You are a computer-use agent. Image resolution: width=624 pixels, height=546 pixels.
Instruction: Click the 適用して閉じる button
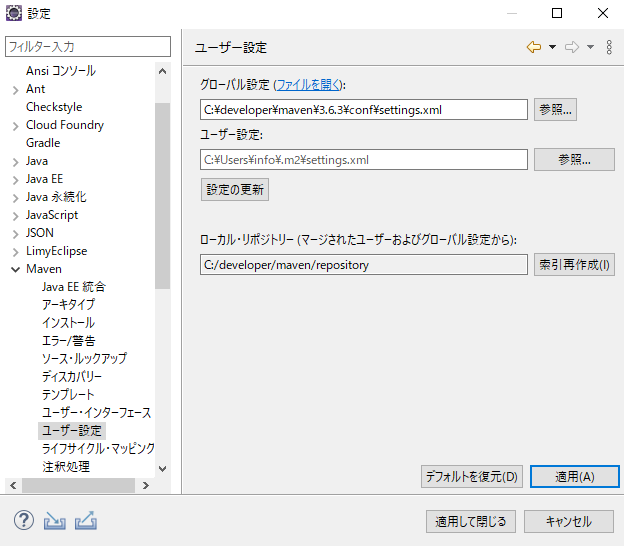(471, 521)
